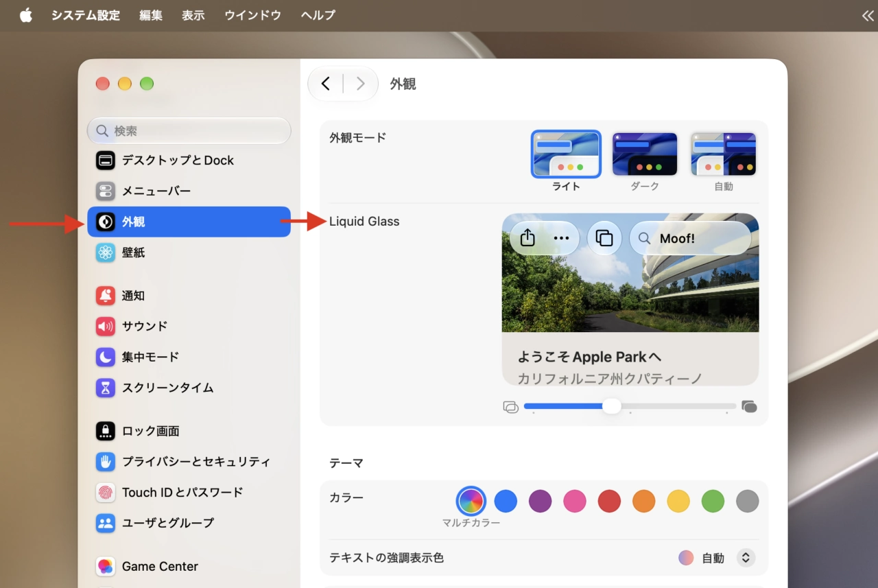This screenshot has height=588, width=878.
Task: Open スクリーンタイム settings icon
Action: 105,388
